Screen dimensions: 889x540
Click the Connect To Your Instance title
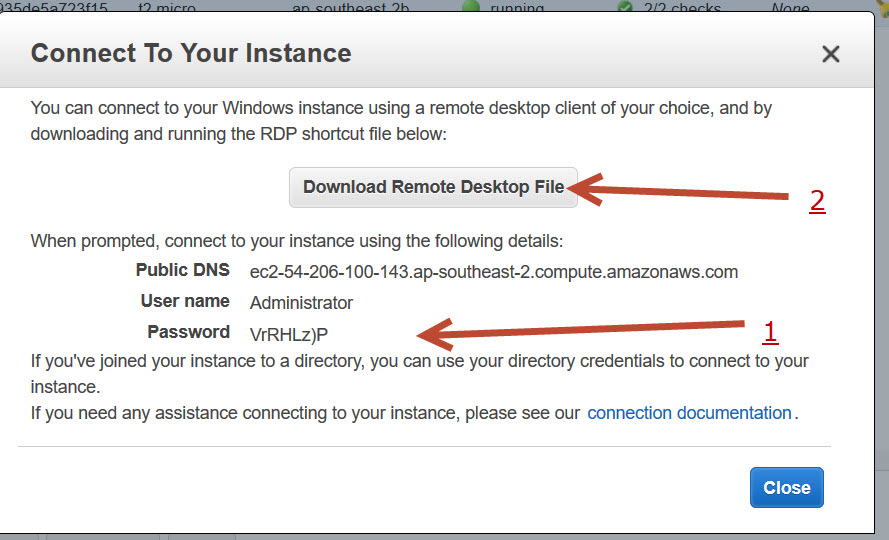191,53
